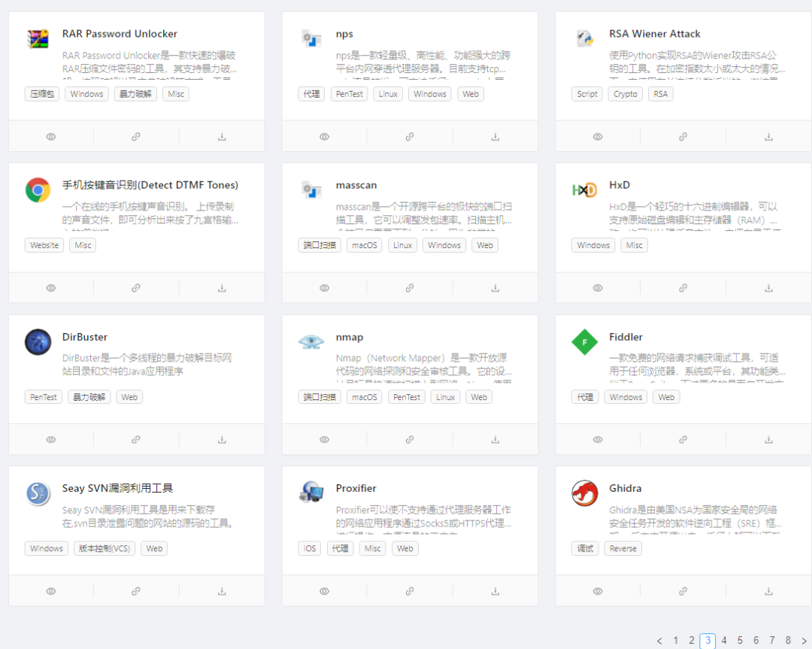The width and height of the screenshot is (812, 649).
Task: Open the nmap title
Action: click(350, 337)
